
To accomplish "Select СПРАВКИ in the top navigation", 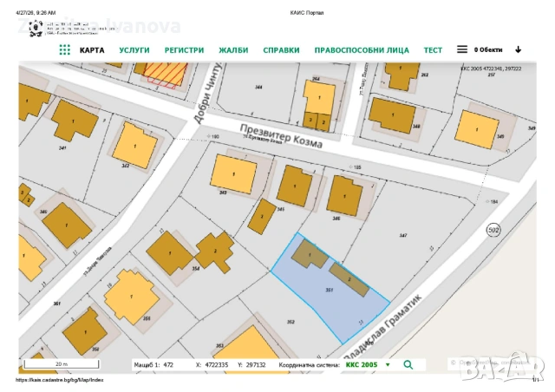I will click(282, 50).
